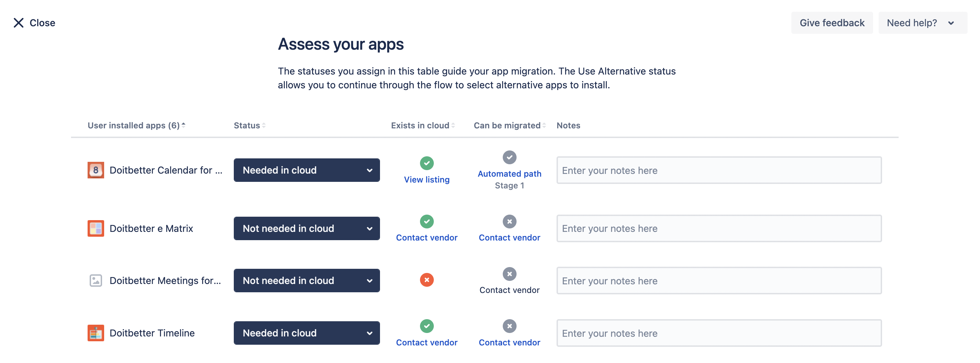
Task: Click the Doitbetter e Matrix app icon
Action: coord(96,228)
